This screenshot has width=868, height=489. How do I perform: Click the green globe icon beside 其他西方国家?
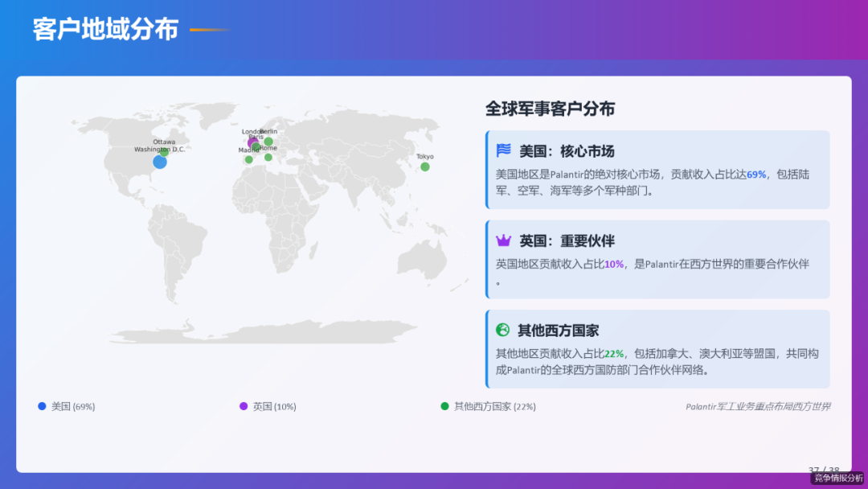tap(502, 330)
